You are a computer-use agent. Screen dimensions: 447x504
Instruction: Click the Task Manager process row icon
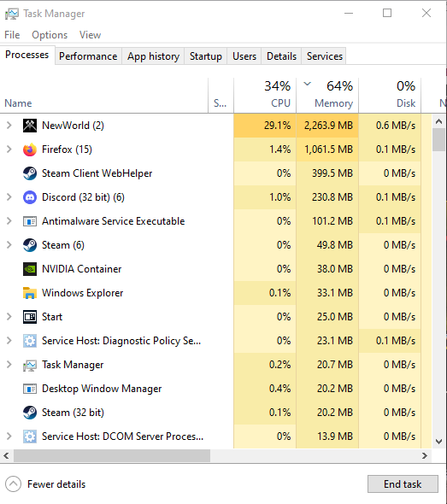(x=30, y=365)
